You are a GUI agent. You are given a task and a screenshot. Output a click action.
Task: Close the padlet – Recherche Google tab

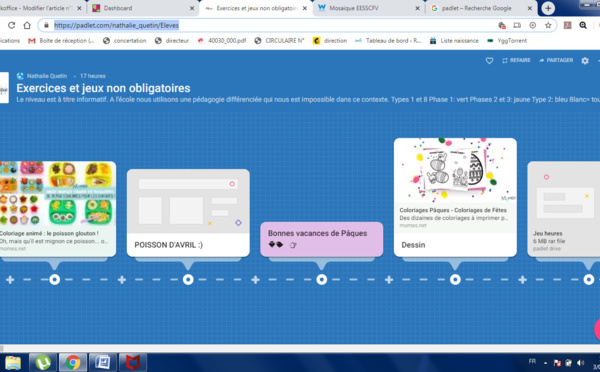pos(530,8)
